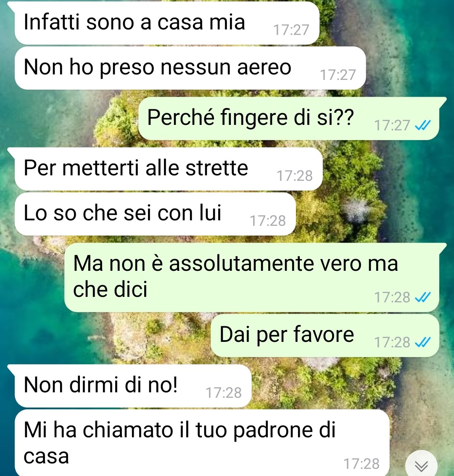454x476 pixels.
Task: Tap the 'Ma non è assolutamente vero' message
Action: (251, 278)
